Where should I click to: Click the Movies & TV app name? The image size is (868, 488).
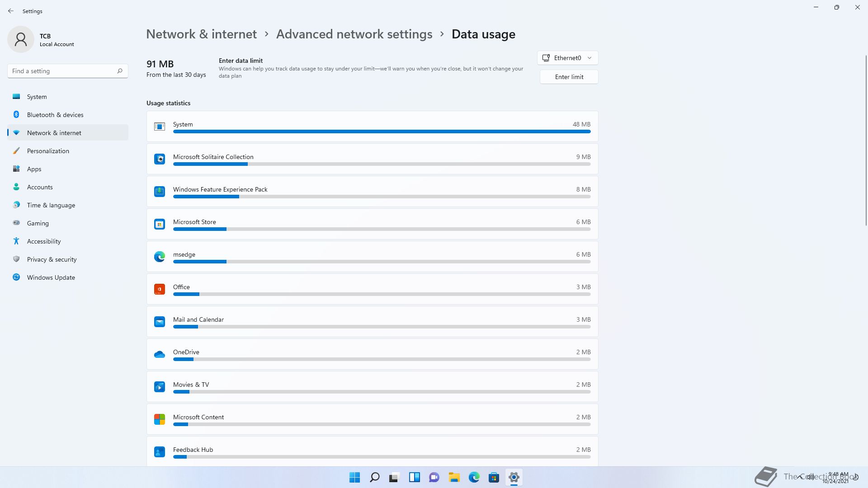tap(191, 385)
